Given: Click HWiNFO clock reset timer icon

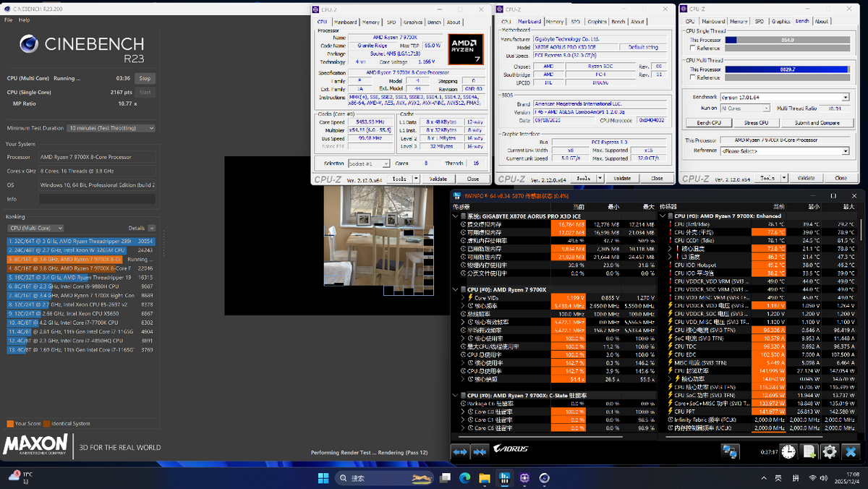Looking at the screenshot, I should [x=788, y=451].
